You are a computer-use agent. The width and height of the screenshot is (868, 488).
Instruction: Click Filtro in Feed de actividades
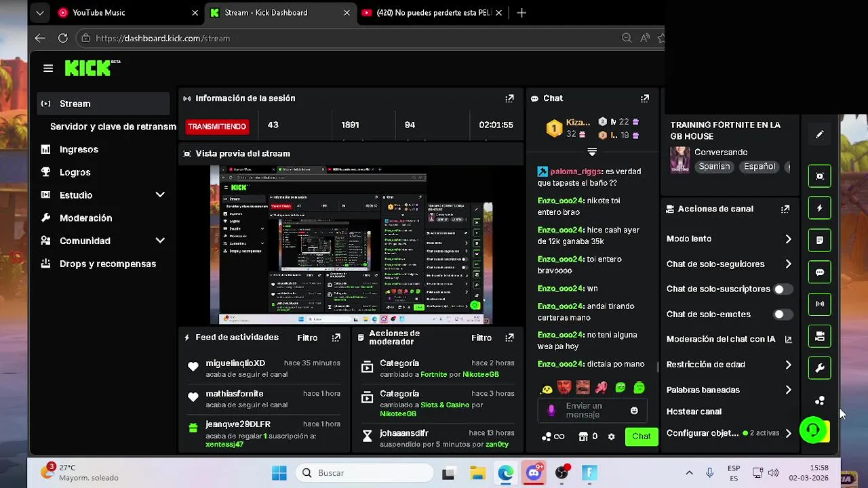[x=307, y=338]
